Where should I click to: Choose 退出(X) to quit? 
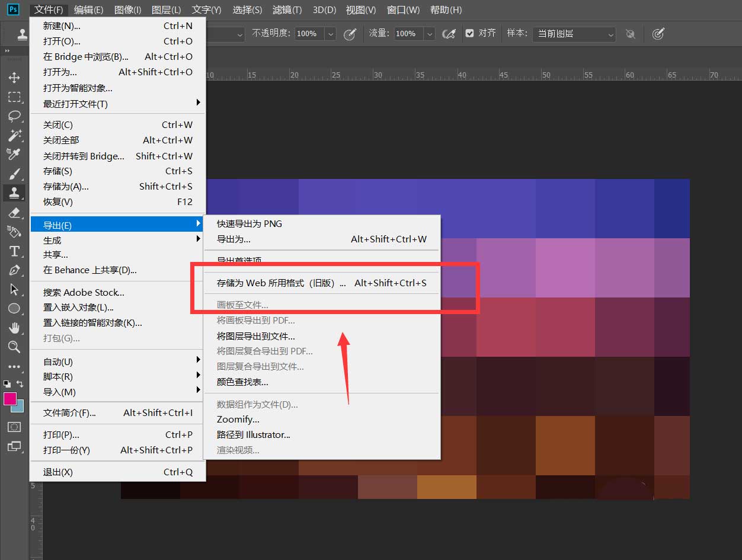tap(117, 472)
